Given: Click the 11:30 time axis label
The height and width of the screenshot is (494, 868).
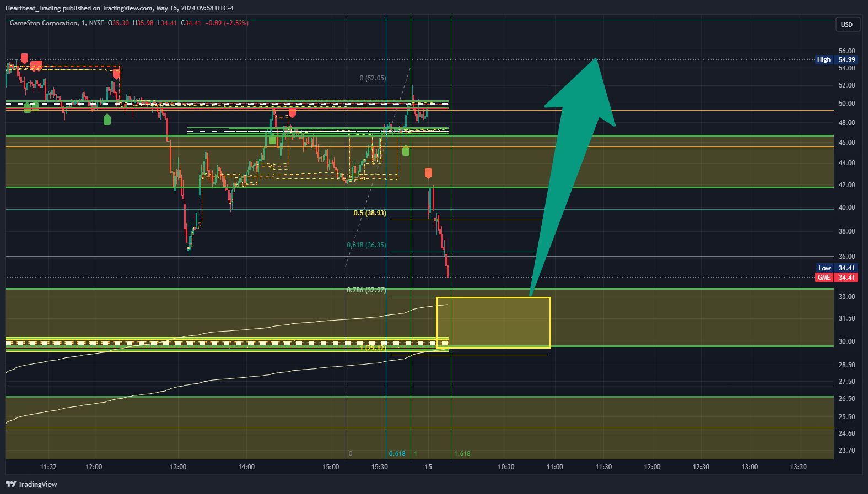Looking at the screenshot, I should point(603,467).
